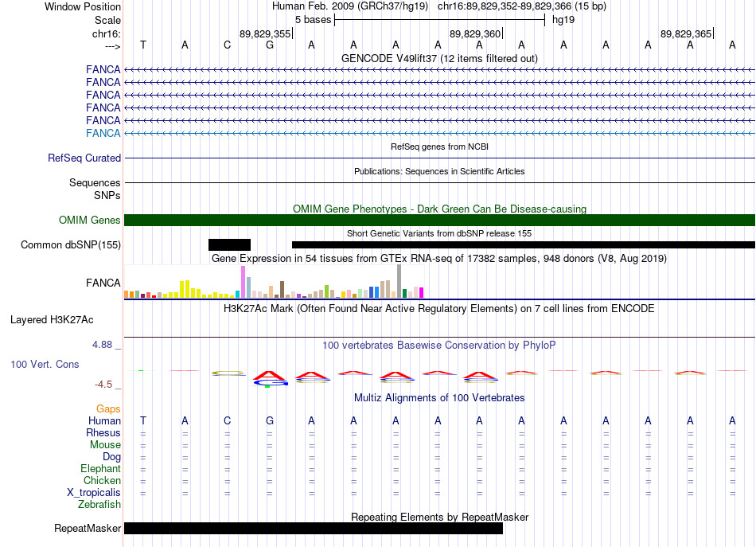The height and width of the screenshot is (547, 756).
Task: Click the light-blue FANCA intron arrow line
Action: pos(439,133)
